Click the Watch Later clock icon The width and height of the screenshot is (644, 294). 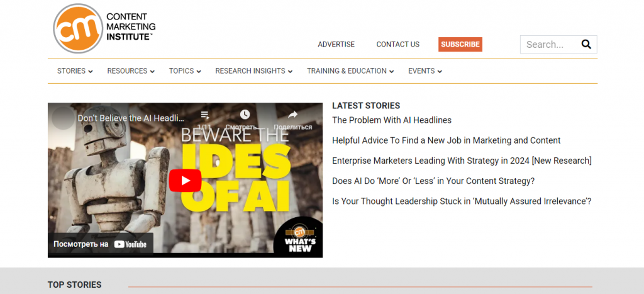click(245, 115)
